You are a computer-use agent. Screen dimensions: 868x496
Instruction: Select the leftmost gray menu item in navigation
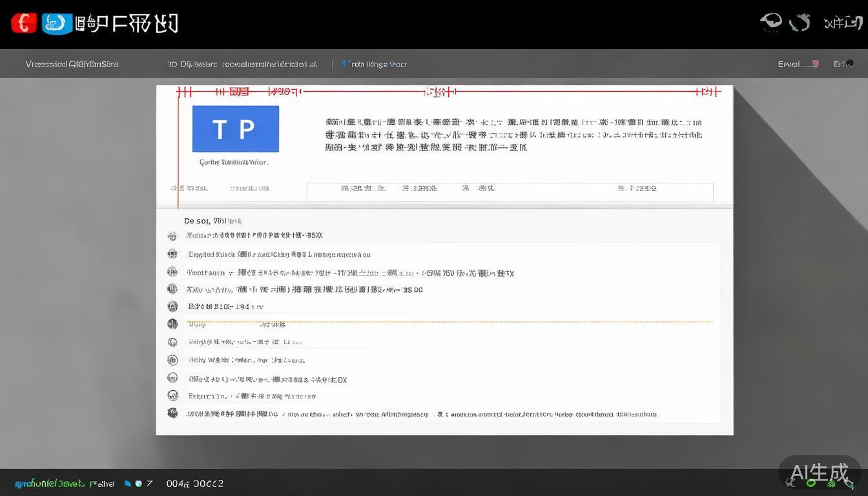(71, 64)
